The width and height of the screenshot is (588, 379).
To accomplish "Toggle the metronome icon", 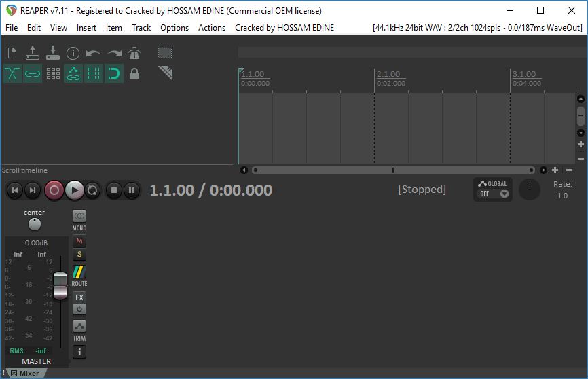I will pos(134,53).
